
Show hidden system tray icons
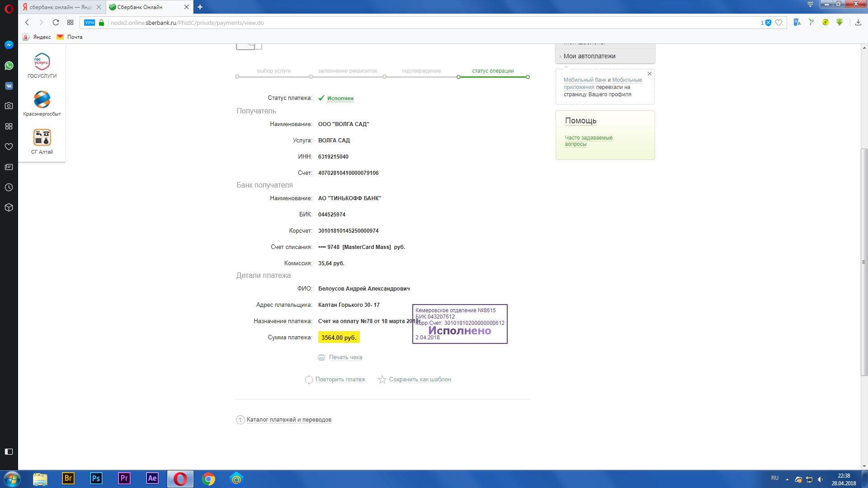click(x=787, y=479)
